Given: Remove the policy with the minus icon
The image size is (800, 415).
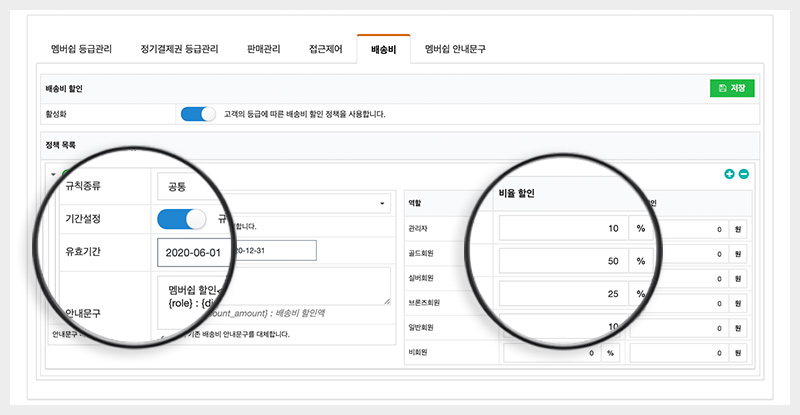Looking at the screenshot, I should coord(743,174).
